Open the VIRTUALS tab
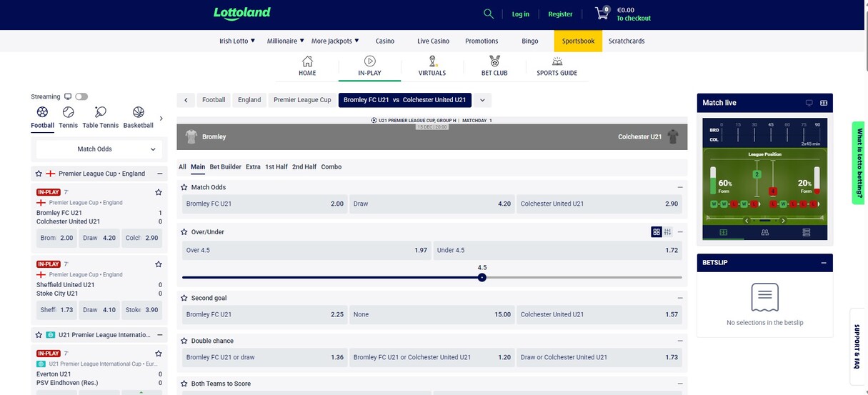868x395 pixels. 432,66
